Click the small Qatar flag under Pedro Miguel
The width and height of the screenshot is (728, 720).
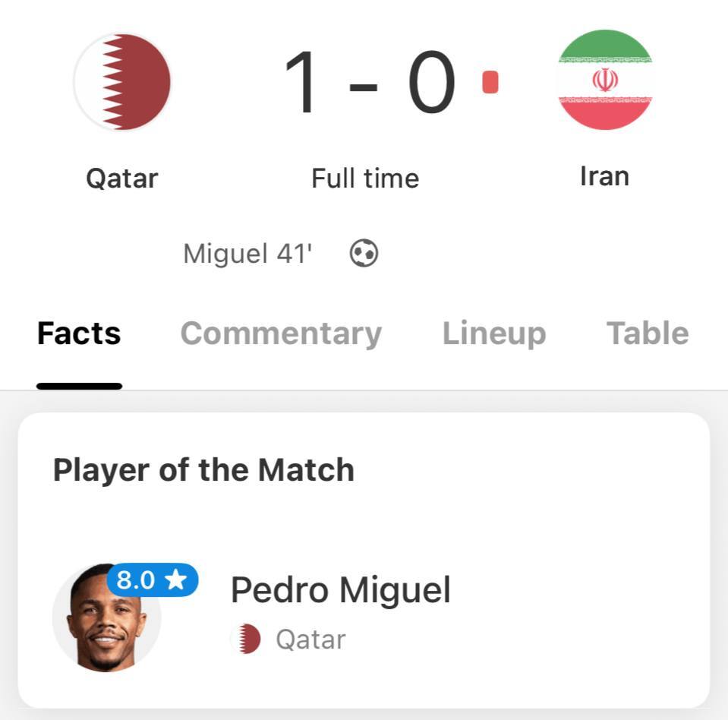[247, 639]
